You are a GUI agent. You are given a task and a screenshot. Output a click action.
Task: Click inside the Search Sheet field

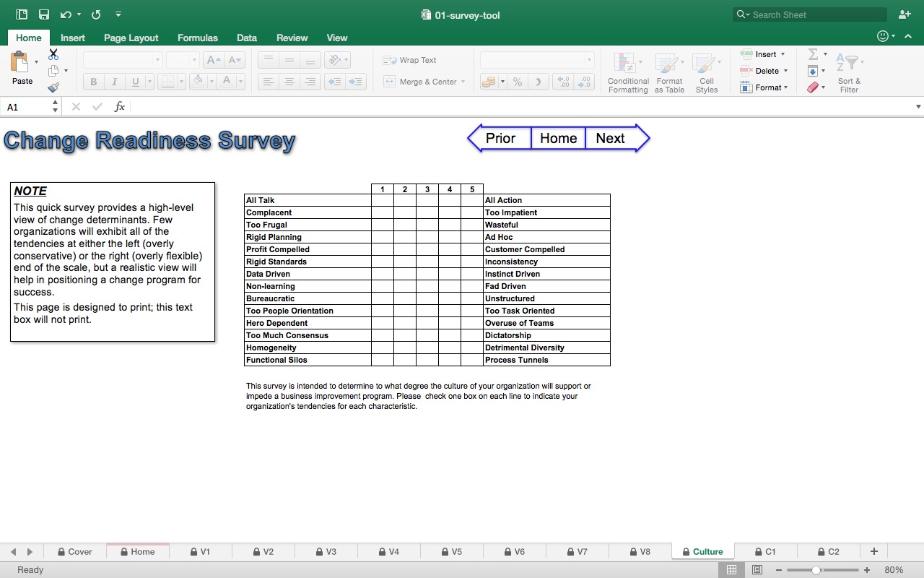coord(808,14)
